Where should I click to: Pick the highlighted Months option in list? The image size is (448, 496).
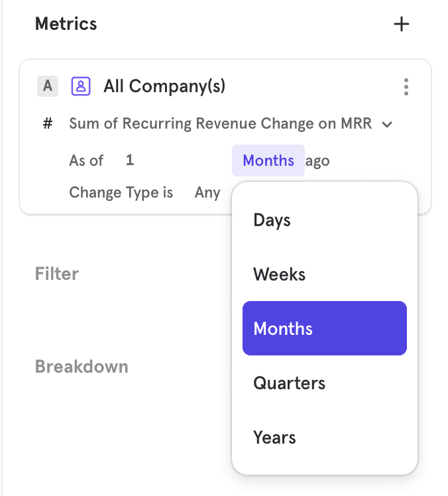[324, 329]
